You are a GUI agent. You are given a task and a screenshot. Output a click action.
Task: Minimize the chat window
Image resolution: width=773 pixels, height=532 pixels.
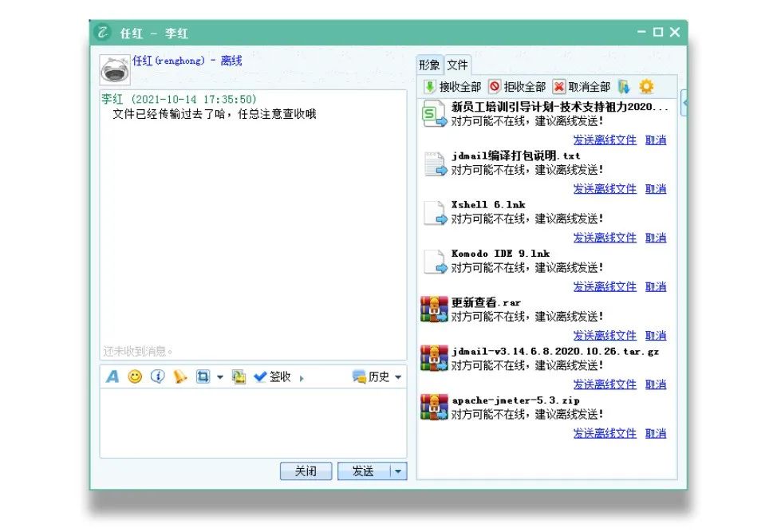[x=641, y=32]
